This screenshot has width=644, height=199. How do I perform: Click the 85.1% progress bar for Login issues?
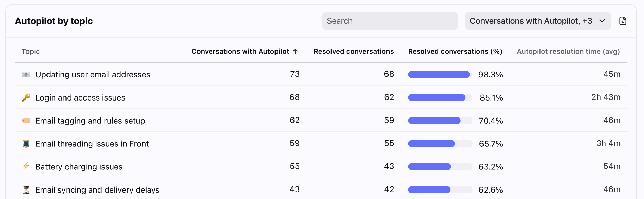[440, 97]
